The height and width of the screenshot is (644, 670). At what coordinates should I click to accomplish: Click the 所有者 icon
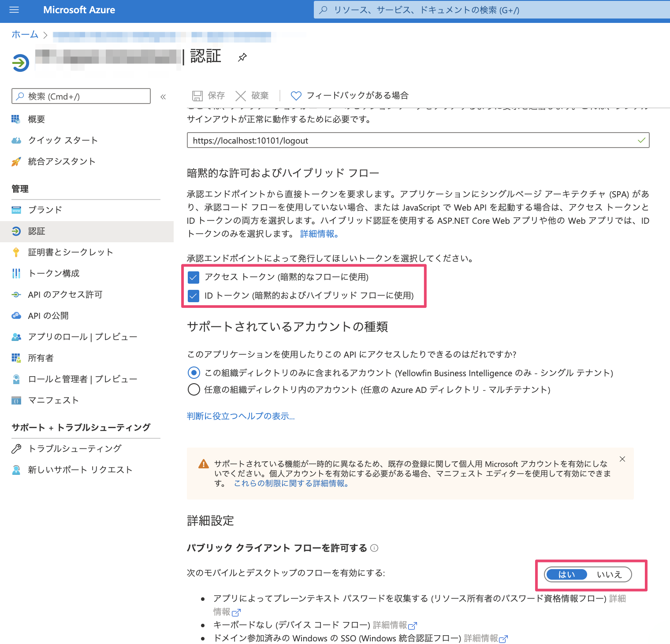click(x=16, y=358)
